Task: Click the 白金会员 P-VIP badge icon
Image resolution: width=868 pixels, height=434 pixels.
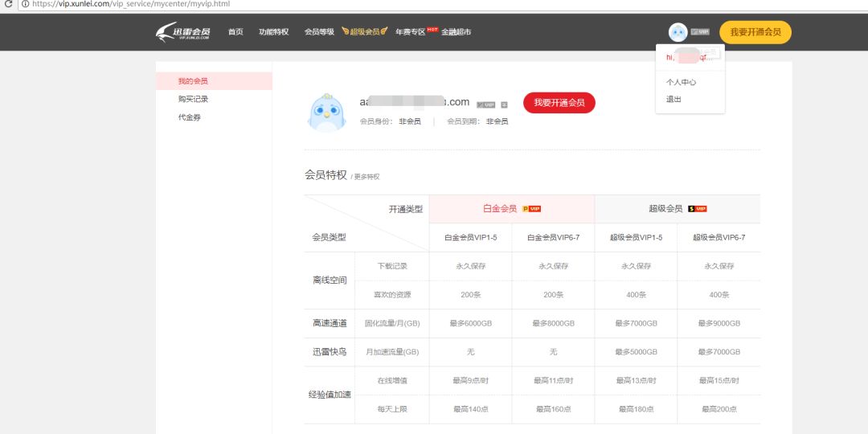Action: pos(532,209)
